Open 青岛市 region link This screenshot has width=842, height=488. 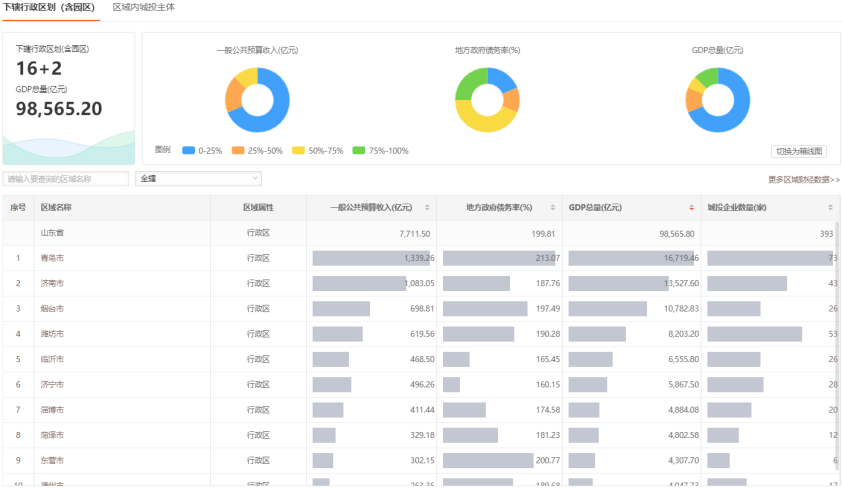52,258
